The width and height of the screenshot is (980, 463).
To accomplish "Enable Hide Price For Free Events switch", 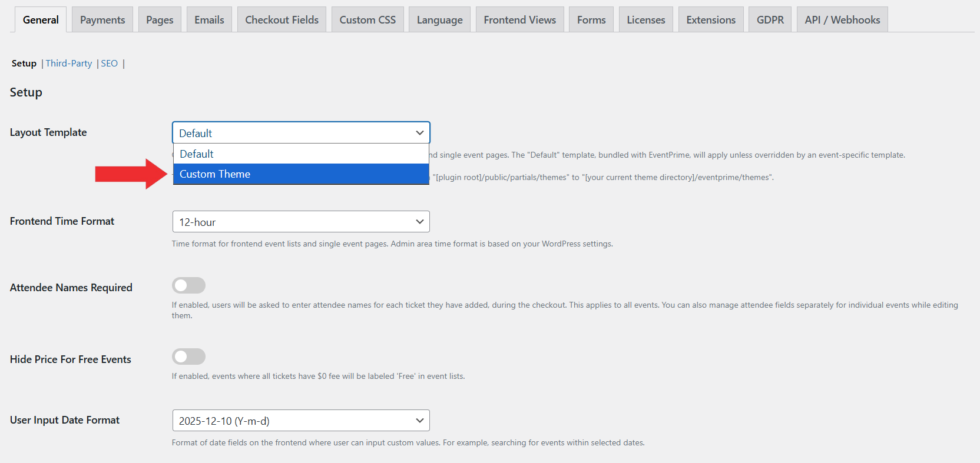I will (x=188, y=357).
